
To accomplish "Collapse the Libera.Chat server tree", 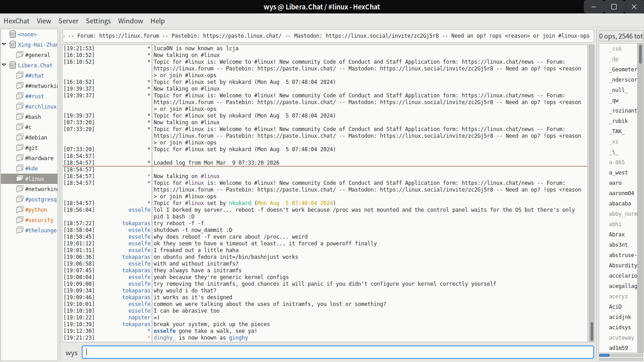I will 4,65.
